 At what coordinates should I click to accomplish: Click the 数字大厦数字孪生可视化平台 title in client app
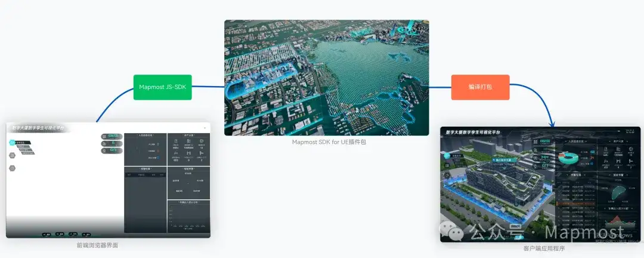pos(473,133)
